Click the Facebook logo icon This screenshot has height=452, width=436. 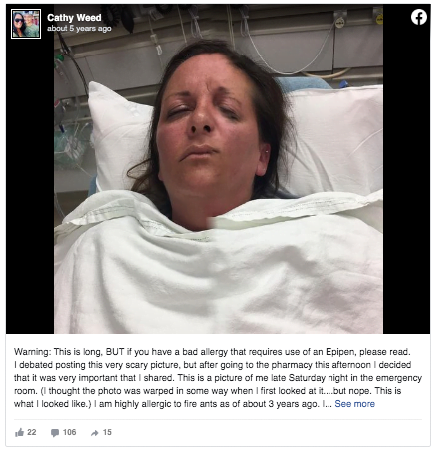pos(419,17)
